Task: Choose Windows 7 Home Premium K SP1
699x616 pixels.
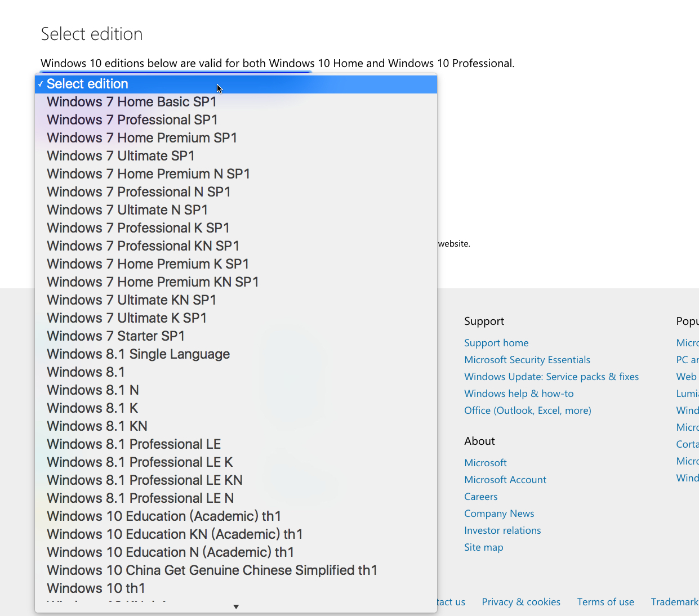Action: [236, 264]
